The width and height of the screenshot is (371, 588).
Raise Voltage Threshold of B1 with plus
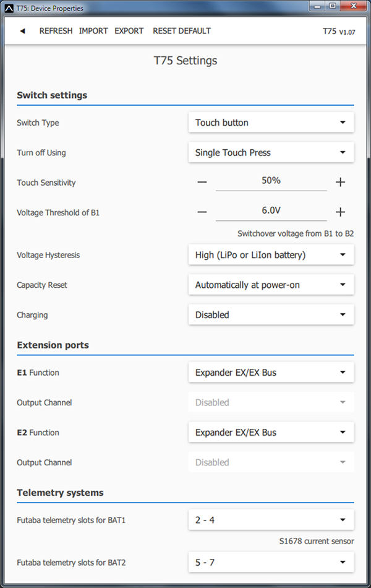[x=340, y=212]
